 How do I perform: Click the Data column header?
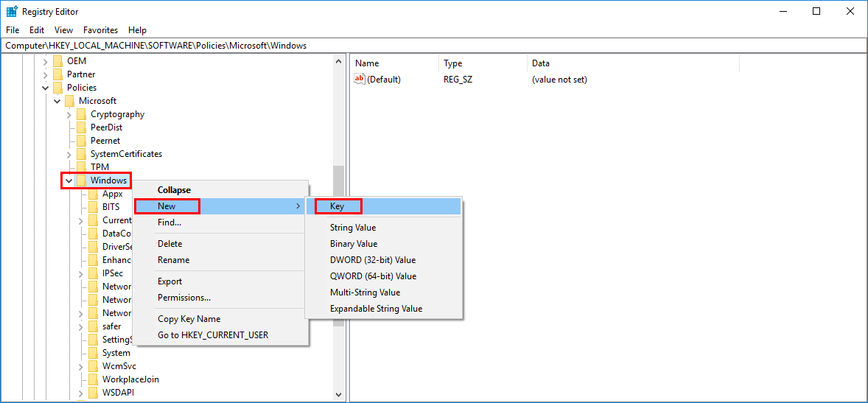pos(633,63)
